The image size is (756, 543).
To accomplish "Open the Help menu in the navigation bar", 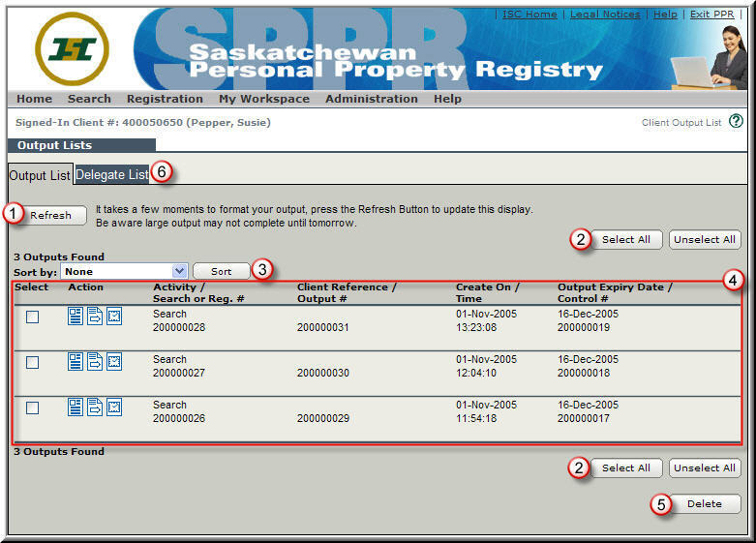I will [x=447, y=99].
